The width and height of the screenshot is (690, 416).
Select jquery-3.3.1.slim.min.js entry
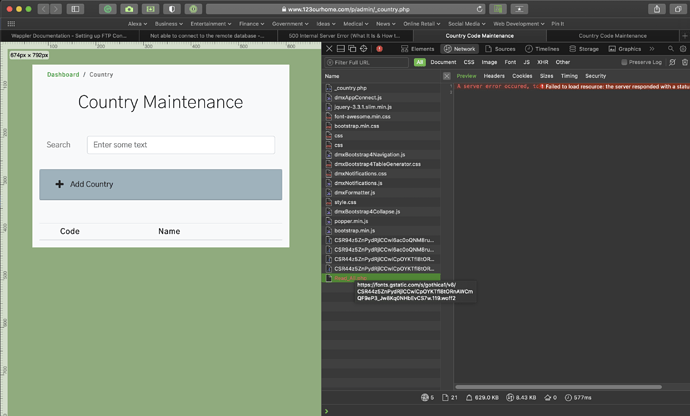point(381,107)
